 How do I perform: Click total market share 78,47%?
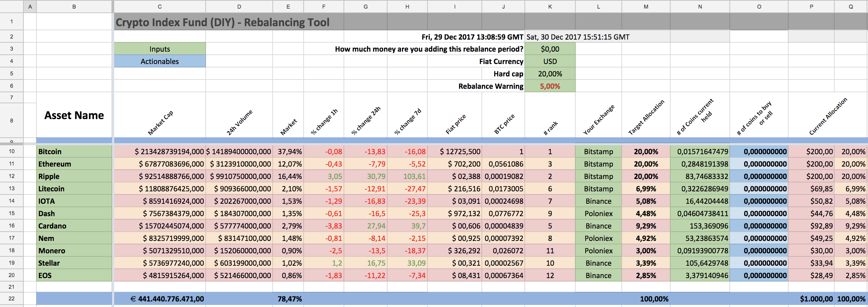pos(288,299)
